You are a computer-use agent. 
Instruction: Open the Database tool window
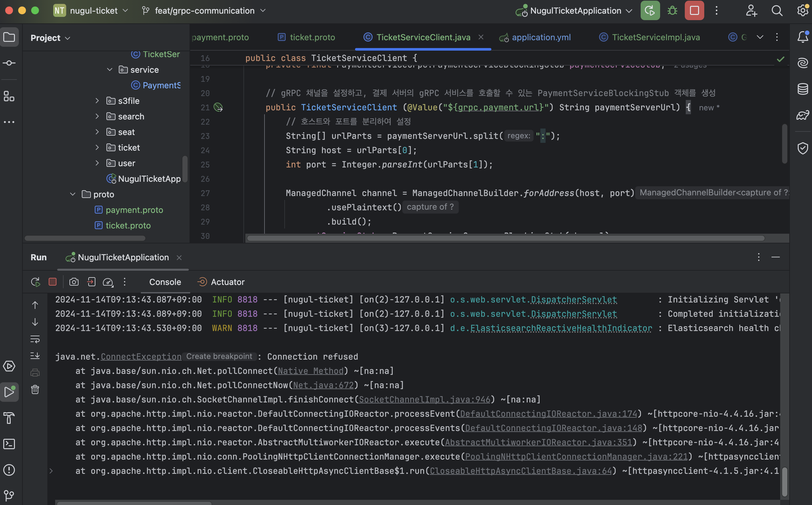[803, 89]
